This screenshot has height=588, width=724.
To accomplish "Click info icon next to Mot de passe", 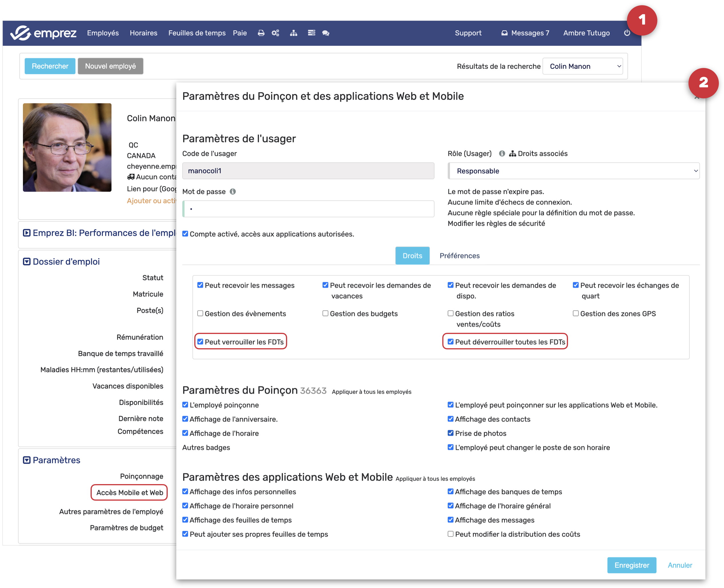I will click(x=233, y=192).
